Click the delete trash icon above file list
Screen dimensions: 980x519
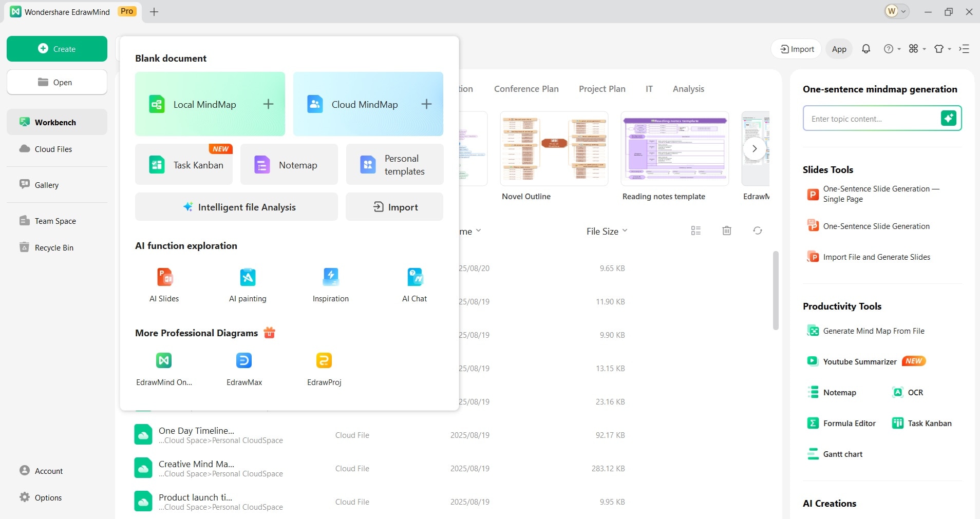pyautogui.click(x=727, y=230)
